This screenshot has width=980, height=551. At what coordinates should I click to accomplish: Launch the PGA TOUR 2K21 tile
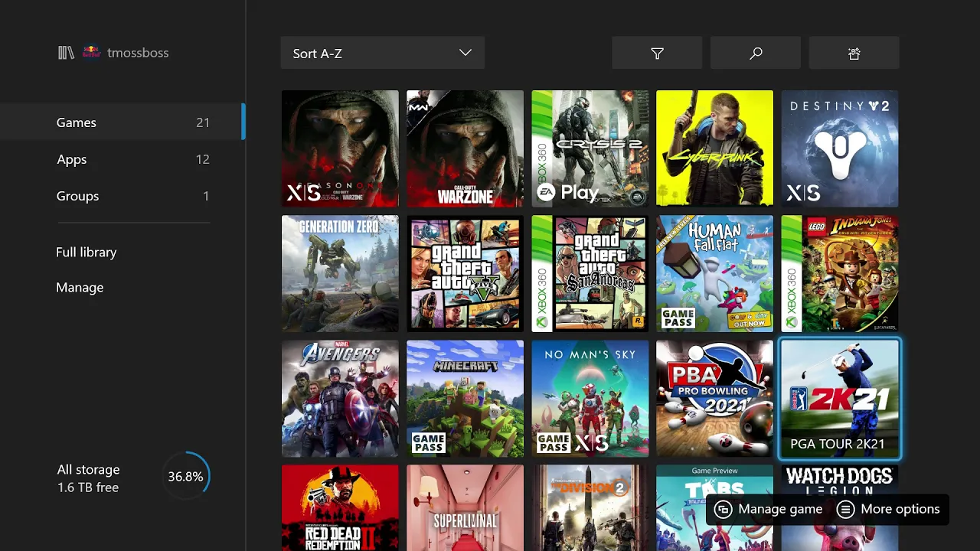tap(840, 399)
